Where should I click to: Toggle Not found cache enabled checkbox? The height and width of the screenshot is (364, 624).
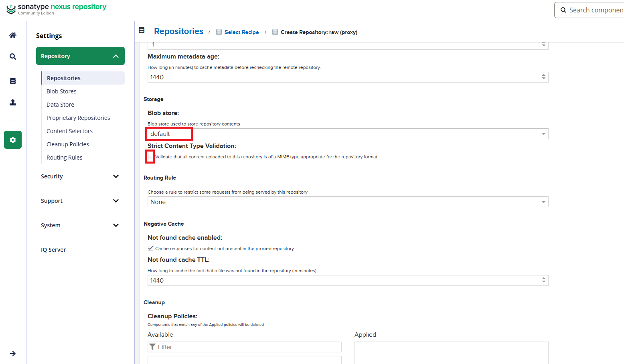click(x=150, y=249)
